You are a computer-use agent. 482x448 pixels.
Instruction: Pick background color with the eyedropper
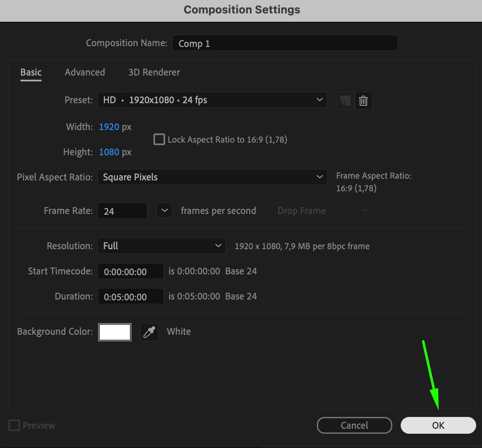[x=149, y=332]
